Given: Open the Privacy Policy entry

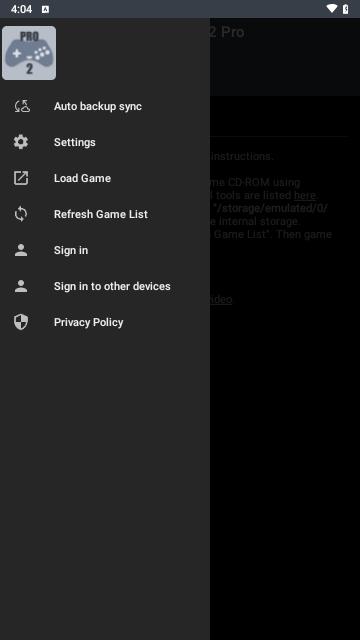Looking at the screenshot, I should click(105, 322).
